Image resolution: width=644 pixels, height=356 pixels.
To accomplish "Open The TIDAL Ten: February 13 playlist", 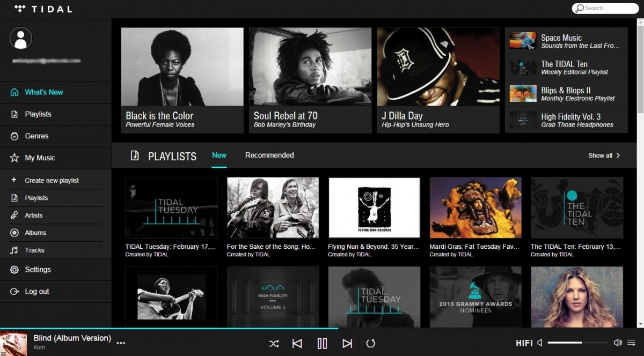I will (x=577, y=217).
